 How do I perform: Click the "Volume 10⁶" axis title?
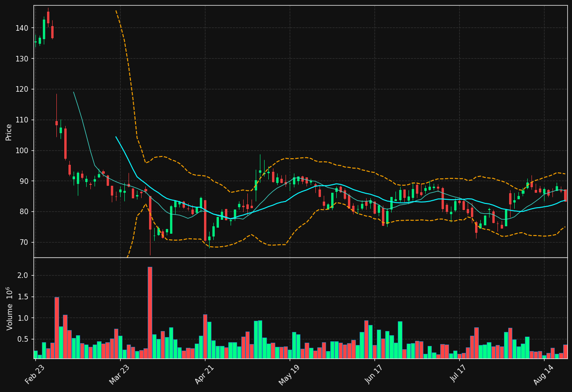pos(9,308)
